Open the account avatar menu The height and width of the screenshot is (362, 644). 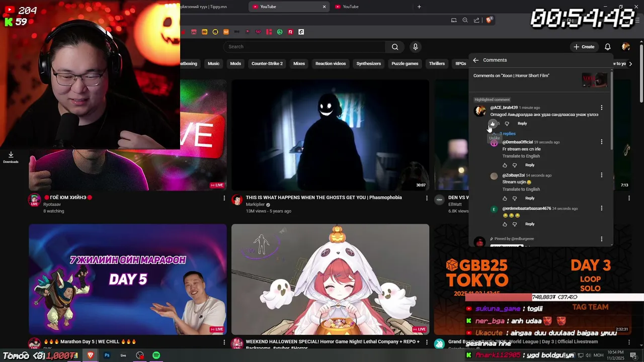(626, 47)
